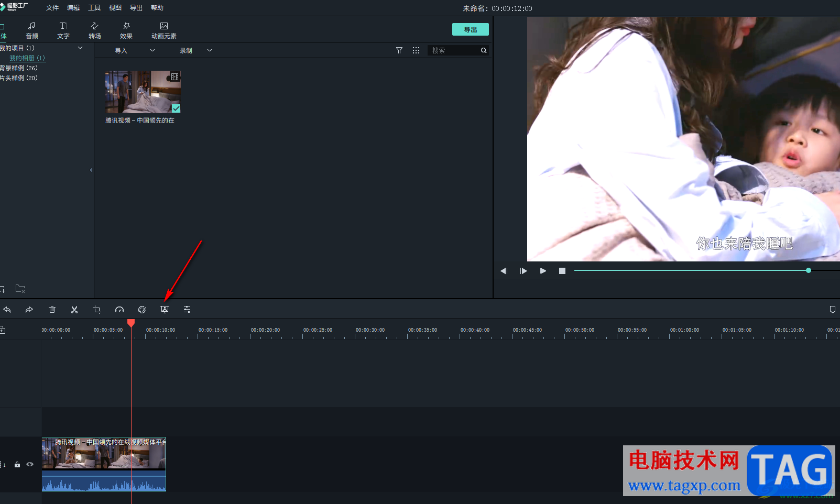Select 我的项目 (1) root item

pos(17,48)
